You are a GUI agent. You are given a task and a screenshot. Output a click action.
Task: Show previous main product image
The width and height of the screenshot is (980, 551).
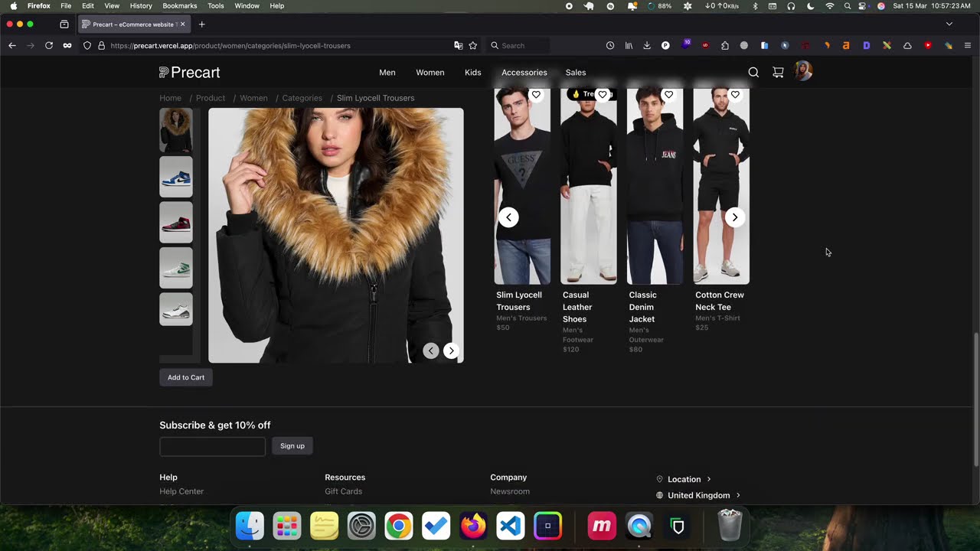431,350
